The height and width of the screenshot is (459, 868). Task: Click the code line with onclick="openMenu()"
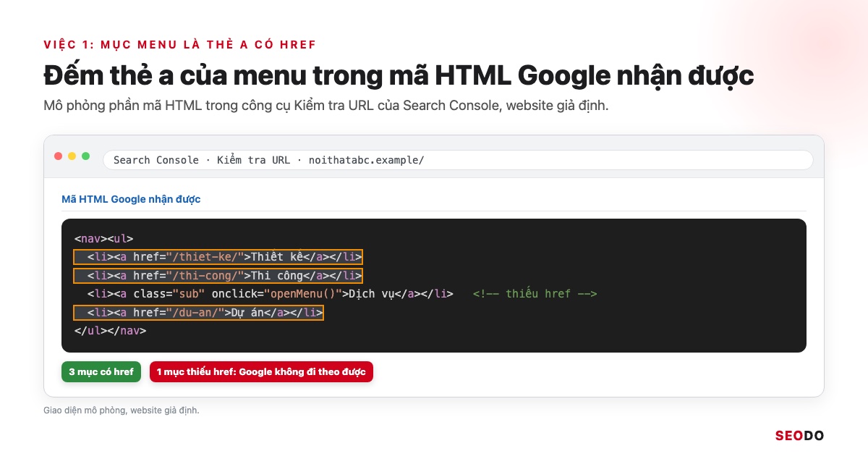tap(271, 294)
